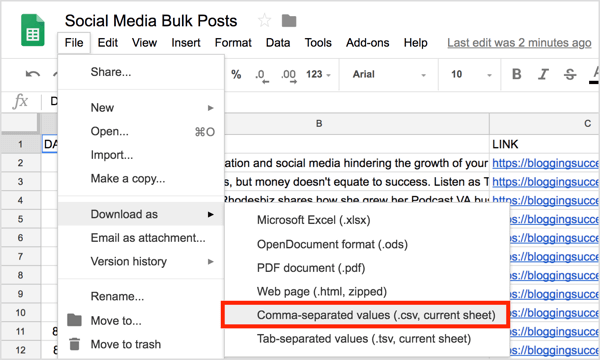Open the View menu

[x=144, y=42]
